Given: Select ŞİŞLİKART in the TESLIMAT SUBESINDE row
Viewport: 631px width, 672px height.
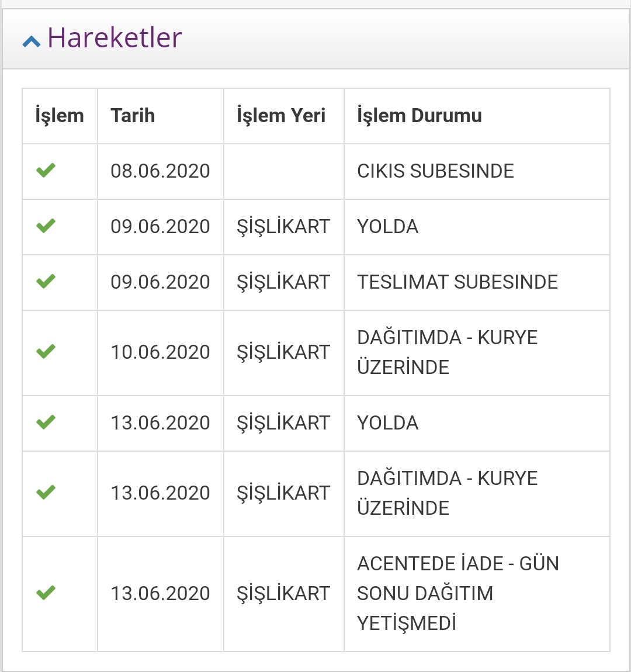Looking at the screenshot, I should click(283, 282).
